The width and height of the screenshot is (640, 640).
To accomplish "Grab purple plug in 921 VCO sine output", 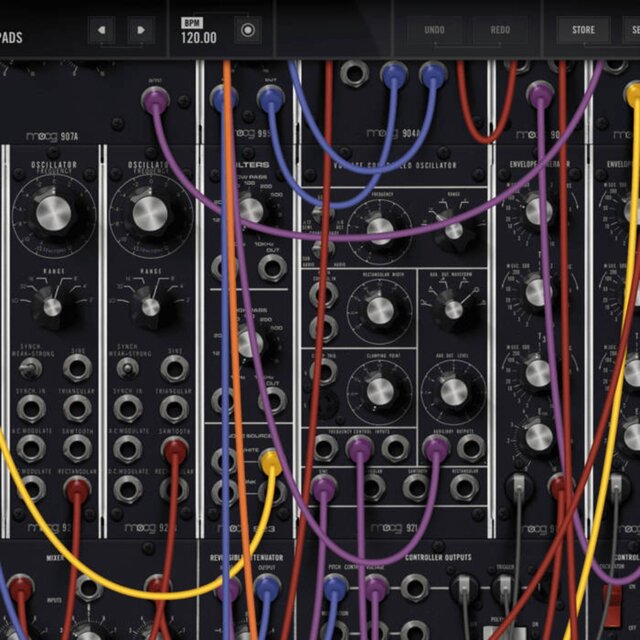I will tap(324, 487).
